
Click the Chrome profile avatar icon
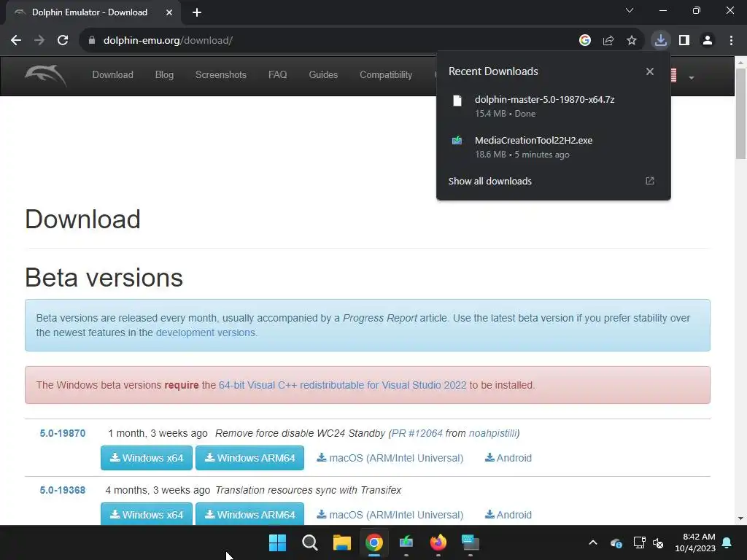click(708, 41)
